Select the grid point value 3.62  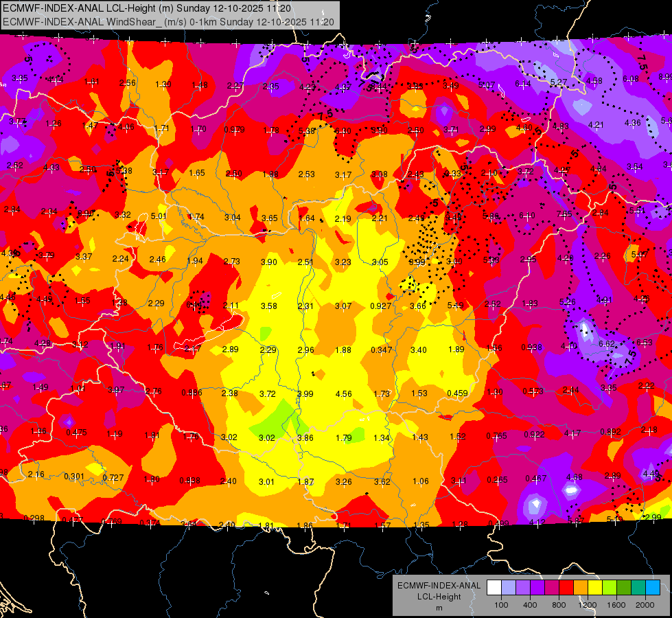[382, 481]
